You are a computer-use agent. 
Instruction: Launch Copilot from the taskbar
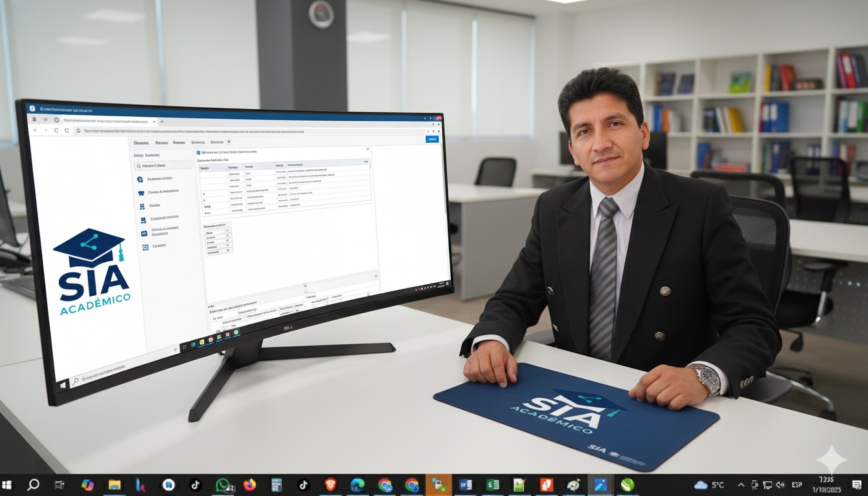click(x=87, y=484)
